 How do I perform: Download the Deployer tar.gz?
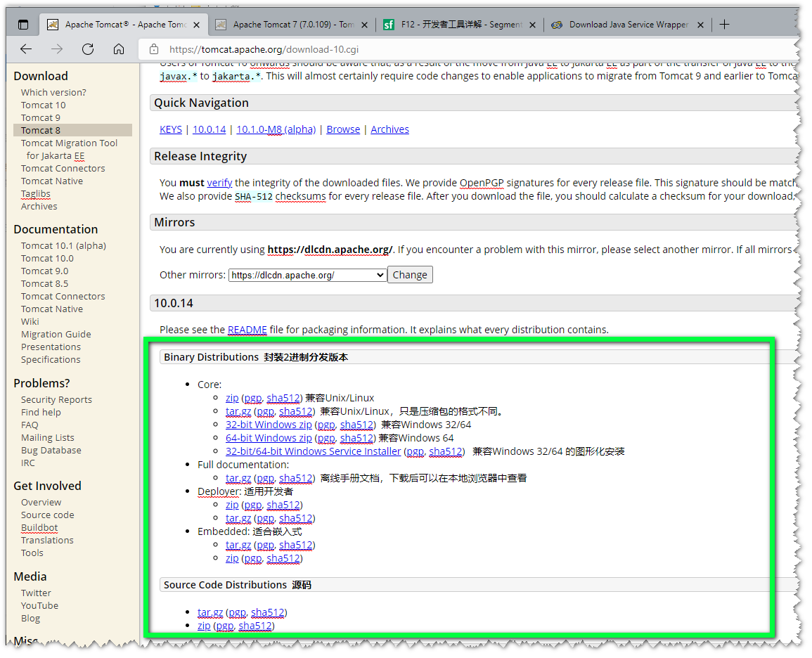238,519
